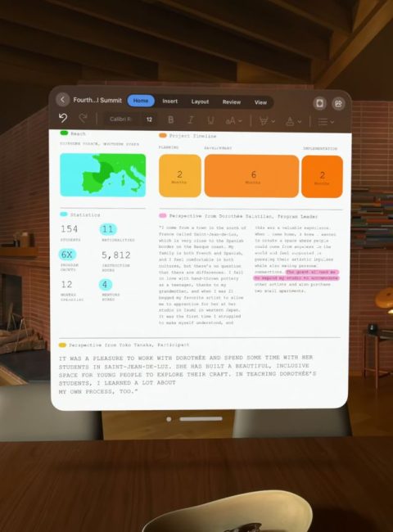
Task: Expand the text highlight color dropdown
Action: [x=267, y=121]
